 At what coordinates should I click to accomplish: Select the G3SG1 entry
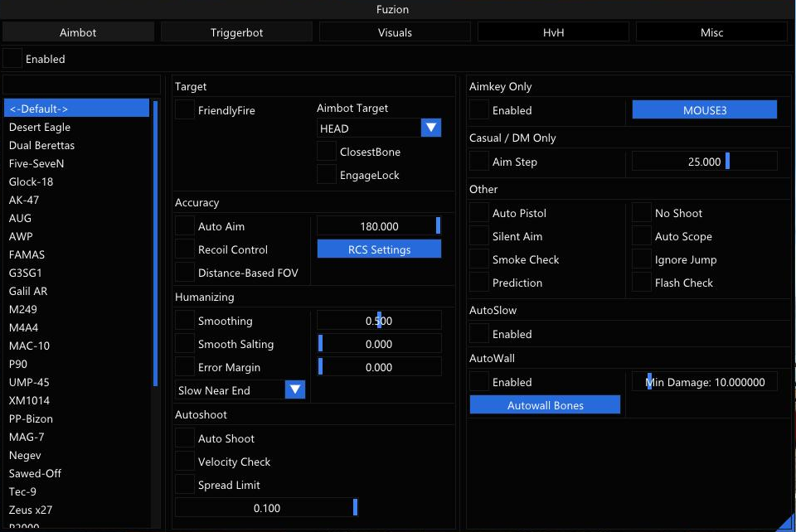[76, 273]
